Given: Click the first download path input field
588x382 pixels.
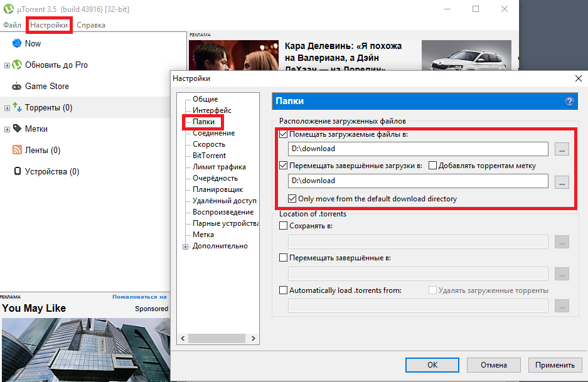Looking at the screenshot, I should [x=418, y=149].
